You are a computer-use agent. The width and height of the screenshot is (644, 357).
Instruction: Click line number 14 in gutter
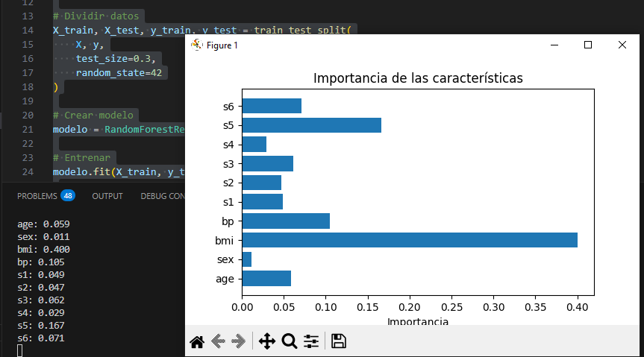pos(28,31)
